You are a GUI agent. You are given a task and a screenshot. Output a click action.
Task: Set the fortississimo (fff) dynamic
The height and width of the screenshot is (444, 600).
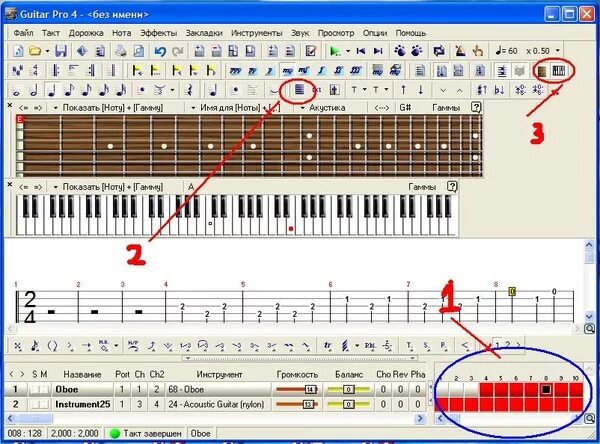coord(356,70)
